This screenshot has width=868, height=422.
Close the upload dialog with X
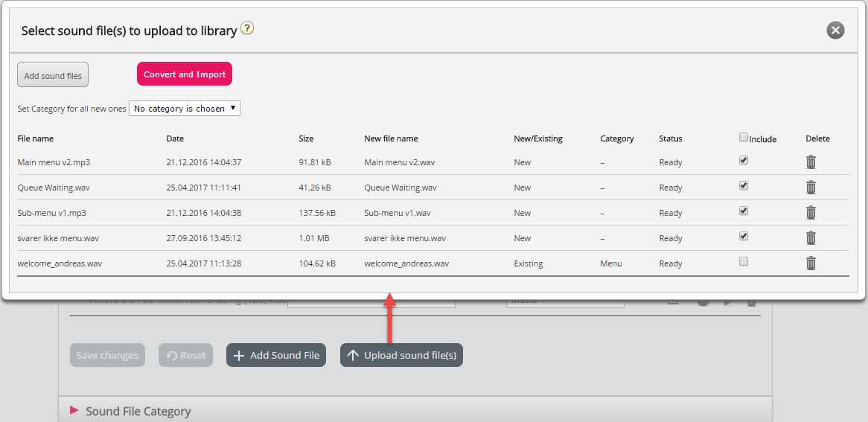pos(835,31)
